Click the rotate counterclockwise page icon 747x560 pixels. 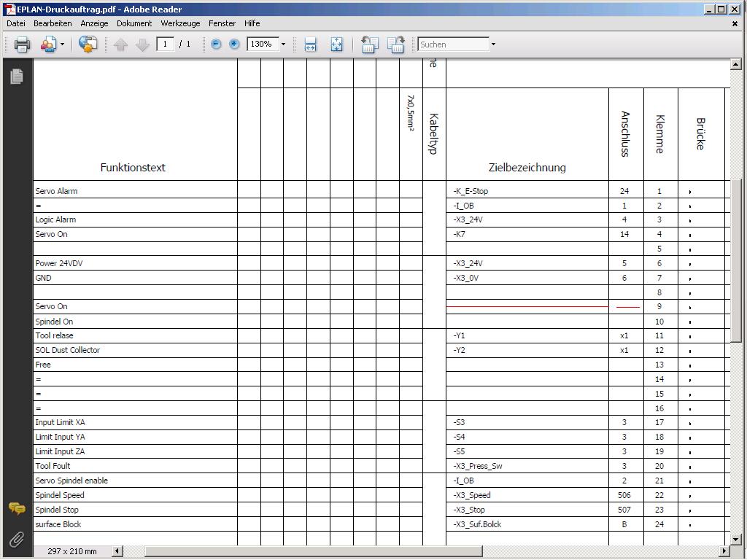click(x=369, y=44)
